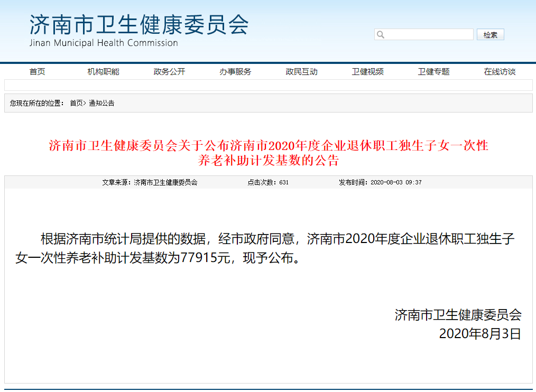
Task: Click the 检索 search button
Action: [490, 34]
